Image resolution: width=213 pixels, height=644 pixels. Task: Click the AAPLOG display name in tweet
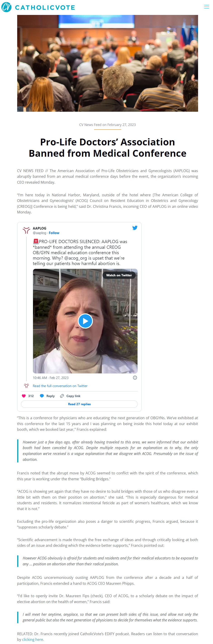click(x=40, y=228)
